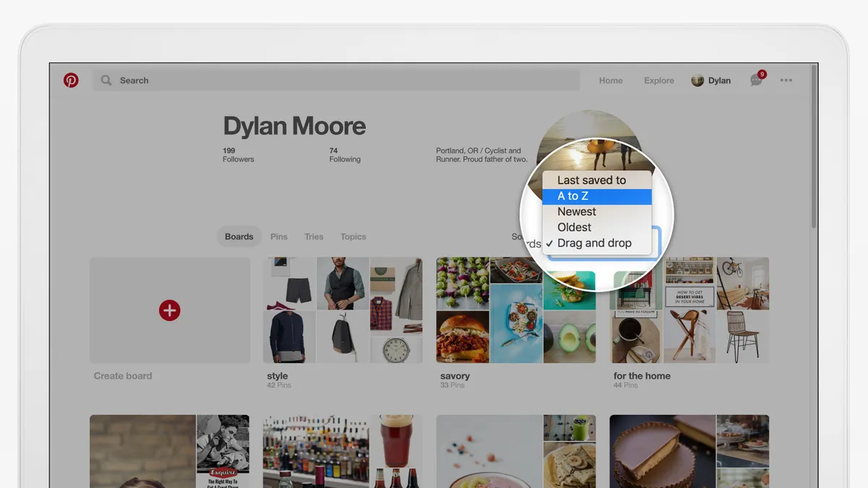Open the board with Esquire magazine cover
The image size is (868, 488).
pyautogui.click(x=169, y=451)
